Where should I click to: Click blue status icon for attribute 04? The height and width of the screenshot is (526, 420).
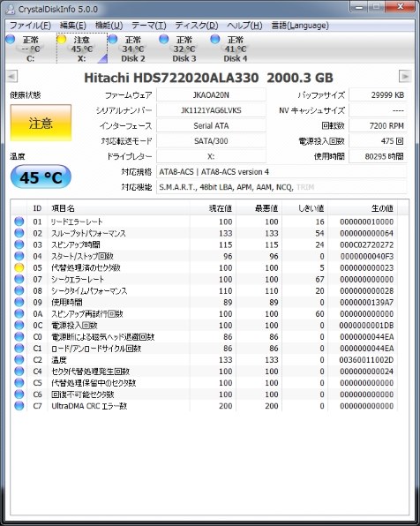tap(19, 256)
